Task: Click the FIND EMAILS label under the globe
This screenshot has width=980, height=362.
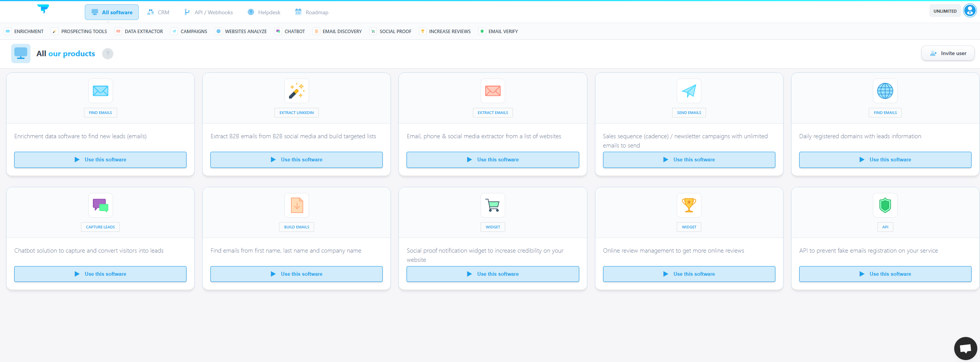Action: click(x=885, y=113)
